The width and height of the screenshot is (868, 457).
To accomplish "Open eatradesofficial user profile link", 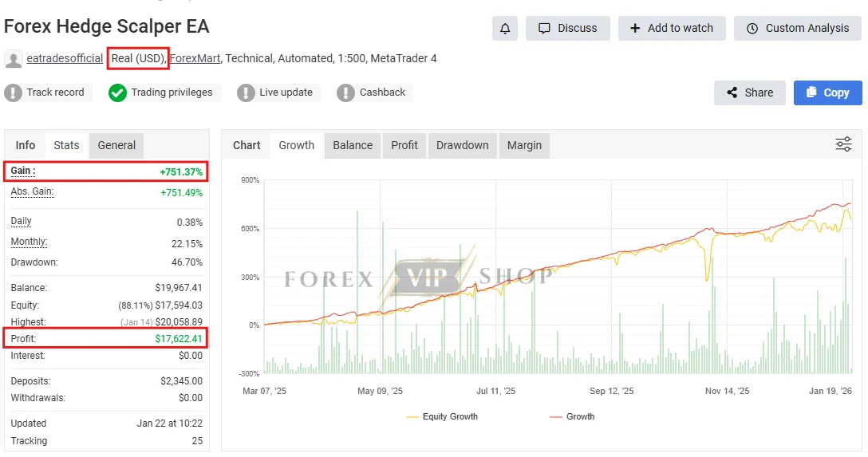I will (x=65, y=58).
